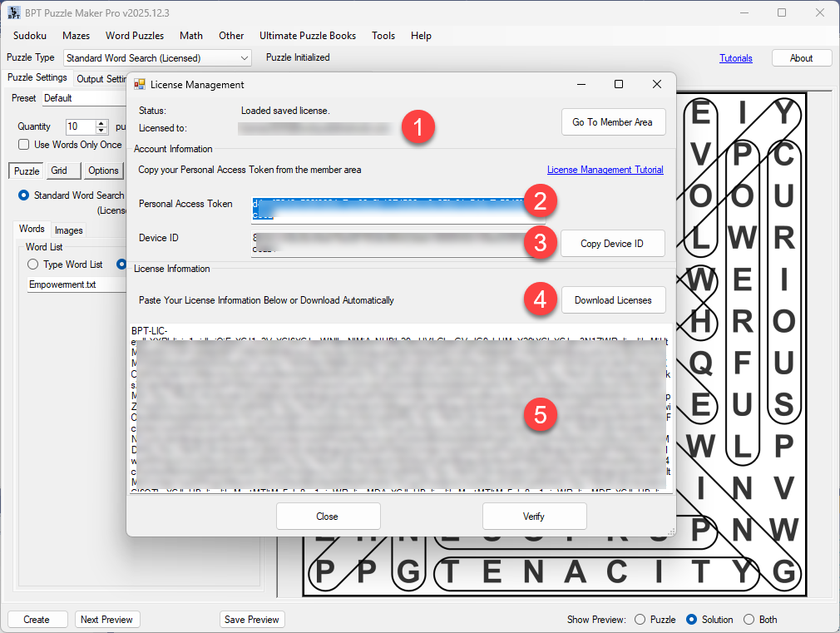The image size is (840, 633).
Task: Show Both puzzle and solution previews
Action: point(747,620)
